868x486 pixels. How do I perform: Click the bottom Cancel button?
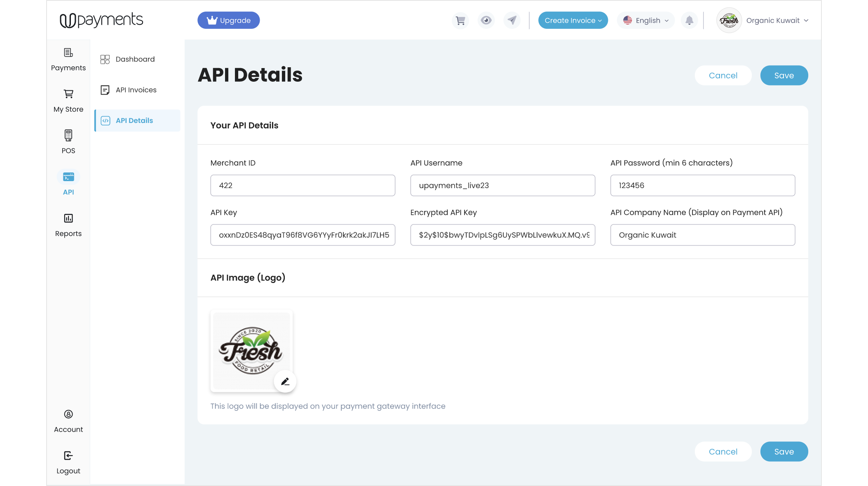coord(723,452)
